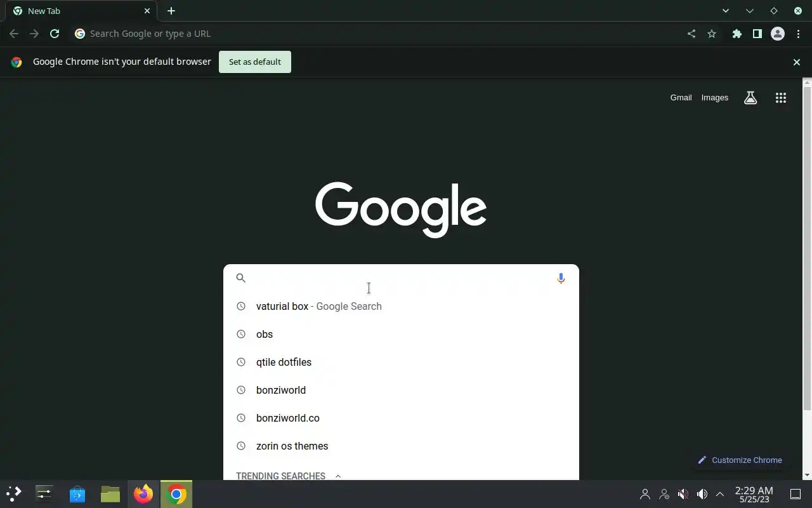The image size is (812, 508).
Task: Open the Chrome three-dot menu
Action: (798, 34)
